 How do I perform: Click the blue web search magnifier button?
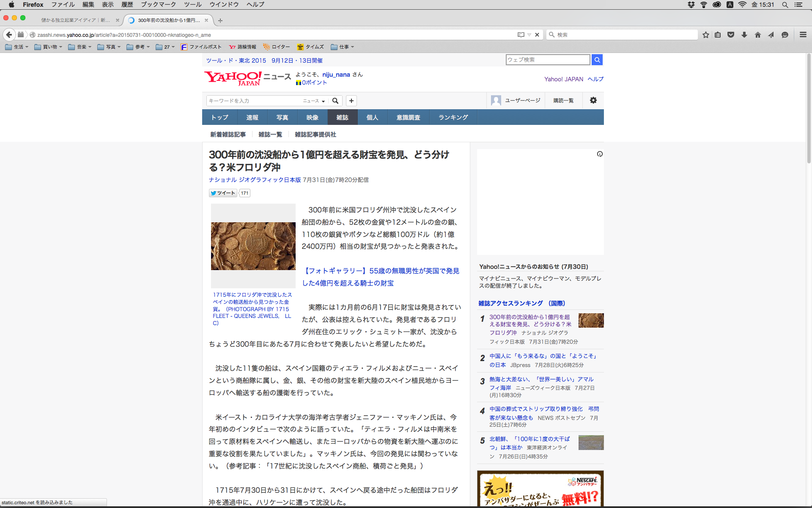pyautogui.click(x=597, y=60)
